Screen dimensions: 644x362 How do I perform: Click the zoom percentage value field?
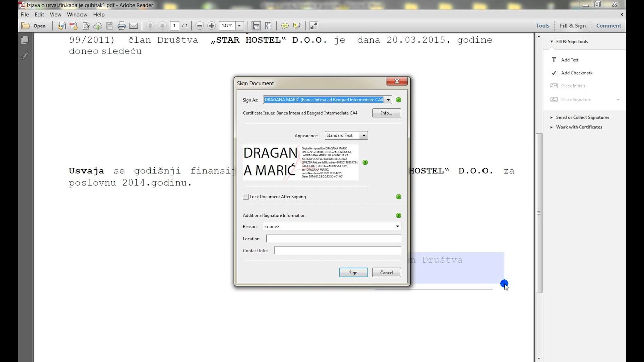pyautogui.click(x=227, y=26)
